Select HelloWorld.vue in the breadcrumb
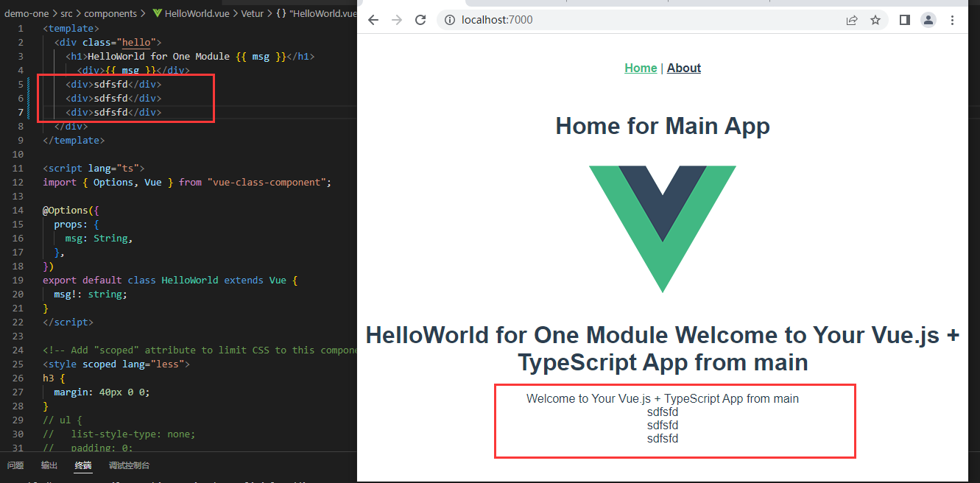The height and width of the screenshot is (483, 980). (x=197, y=13)
